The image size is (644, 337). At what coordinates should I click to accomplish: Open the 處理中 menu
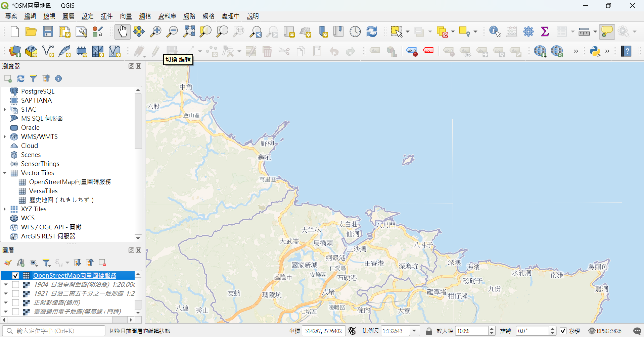[231, 16]
